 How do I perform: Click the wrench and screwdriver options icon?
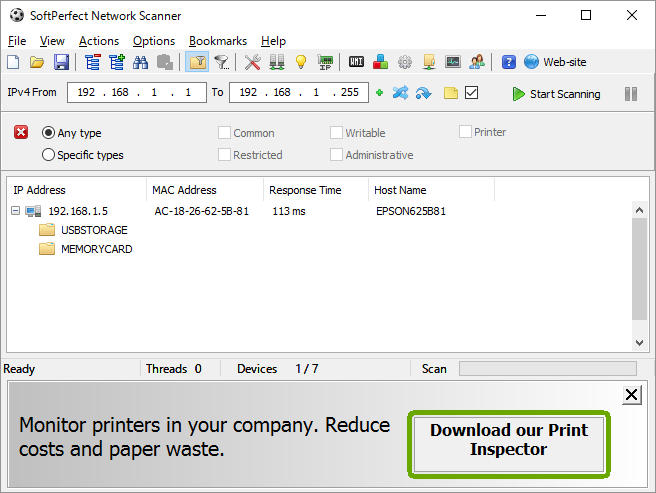[252, 62]
